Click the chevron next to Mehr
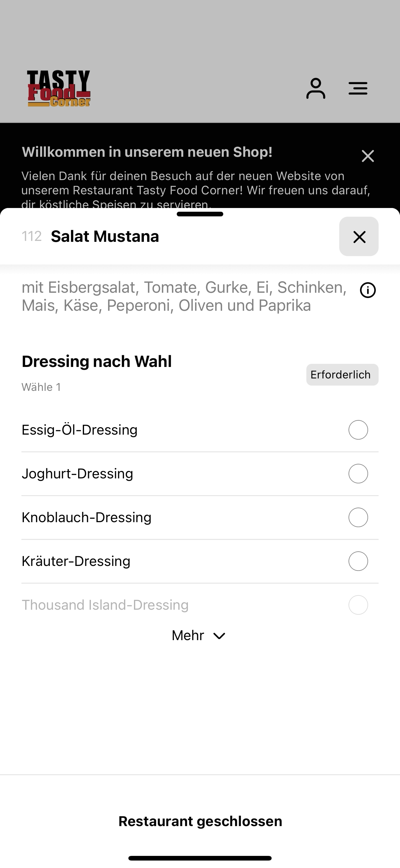Viewport: 400px width, 868px height. coord(219,636)
